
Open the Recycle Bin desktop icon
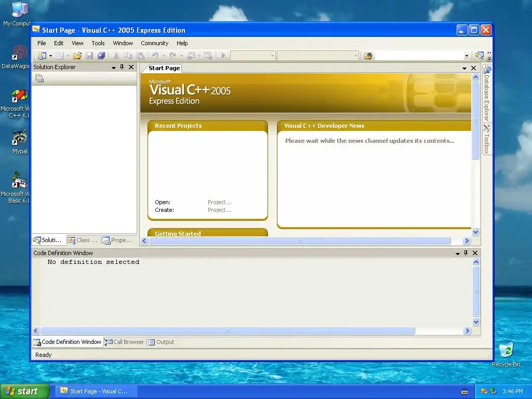pos(506,354)
